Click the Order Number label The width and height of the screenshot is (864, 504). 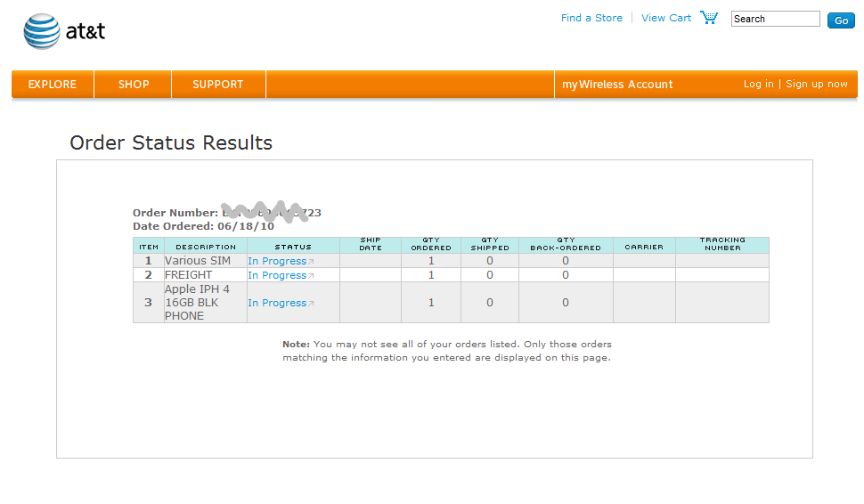(x=175, y=213)
